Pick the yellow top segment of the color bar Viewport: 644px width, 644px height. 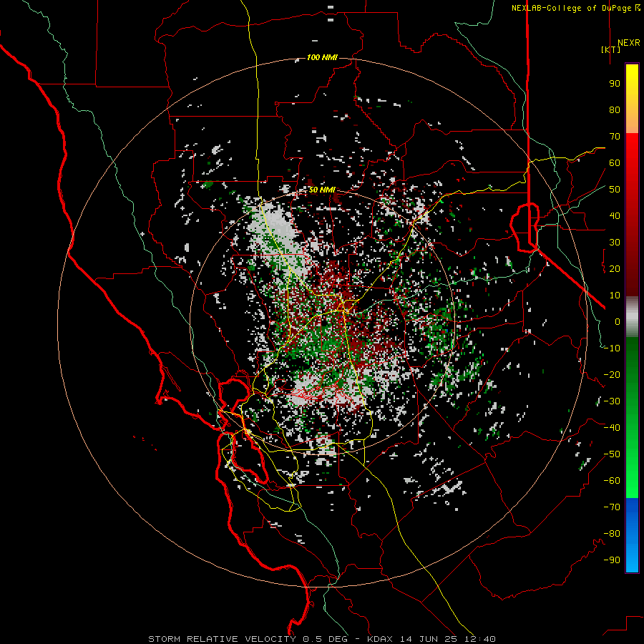[x=632, y=99]
